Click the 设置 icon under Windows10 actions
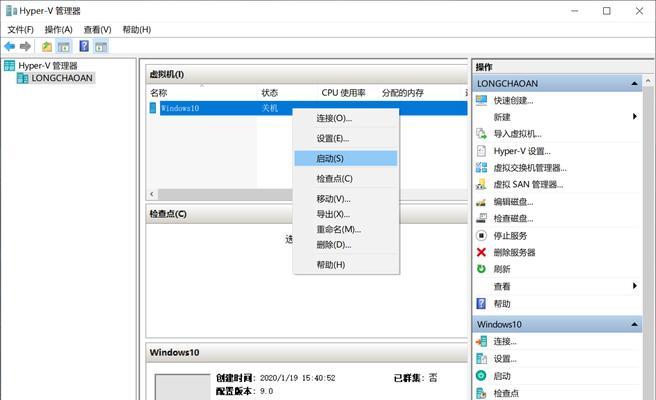656x400 pixels. (x=482, y=359)
